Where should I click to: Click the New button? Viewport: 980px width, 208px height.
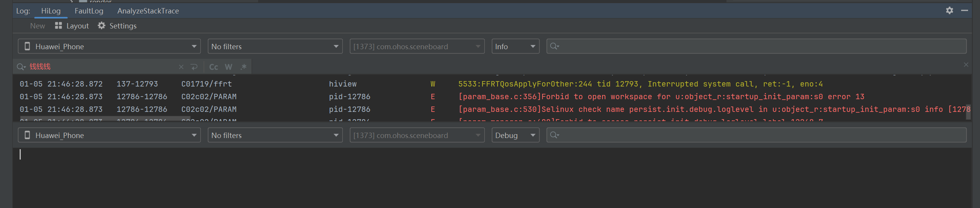click(37, 26)
